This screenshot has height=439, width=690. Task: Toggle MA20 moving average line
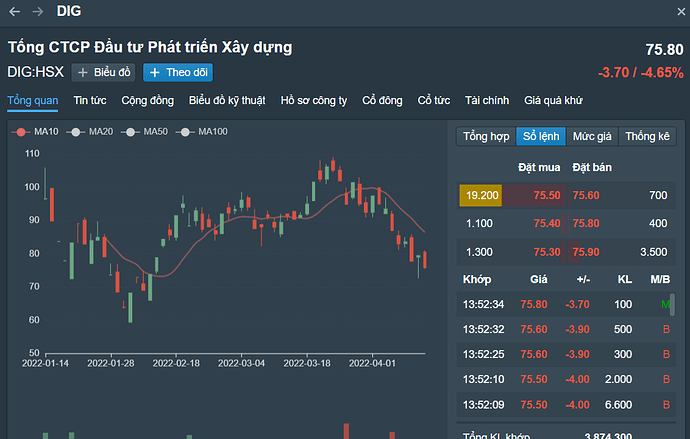91,132
